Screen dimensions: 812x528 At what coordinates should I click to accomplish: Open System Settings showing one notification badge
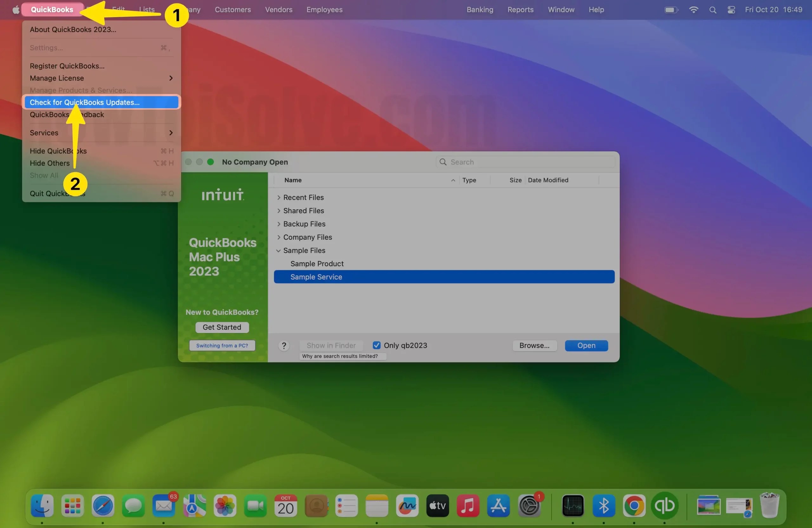click(529, 506)
